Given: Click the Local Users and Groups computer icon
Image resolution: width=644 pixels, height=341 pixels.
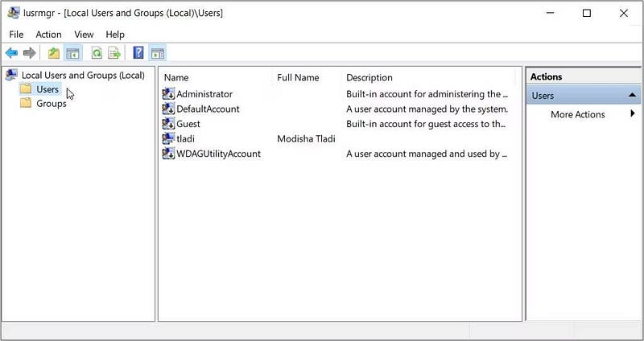Looking at the screenshot, I should [11, 75].
